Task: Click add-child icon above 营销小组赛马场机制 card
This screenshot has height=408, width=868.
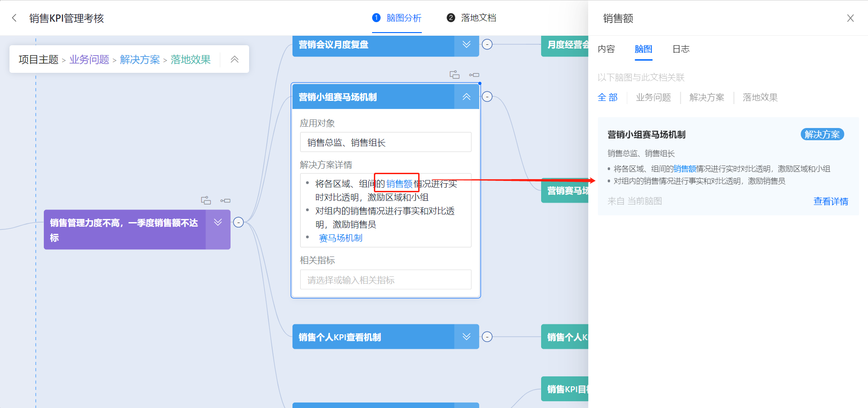Action: tap(454, 75)
